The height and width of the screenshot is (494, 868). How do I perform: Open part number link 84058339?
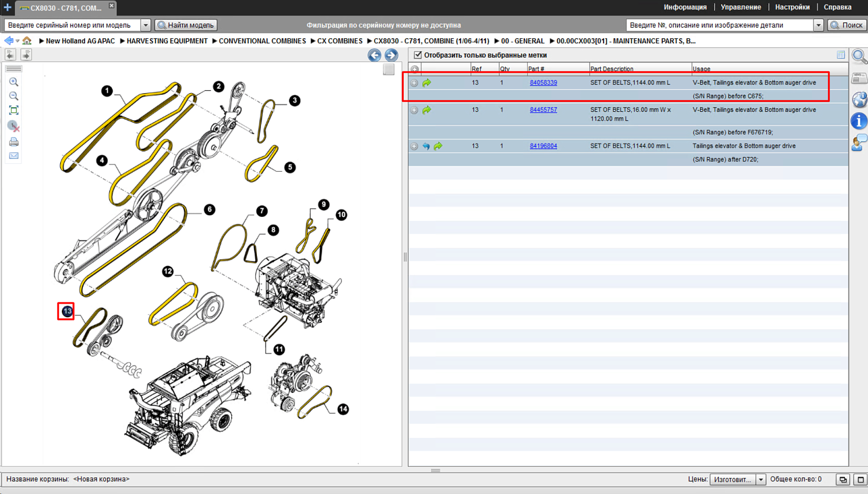[543, 83]
